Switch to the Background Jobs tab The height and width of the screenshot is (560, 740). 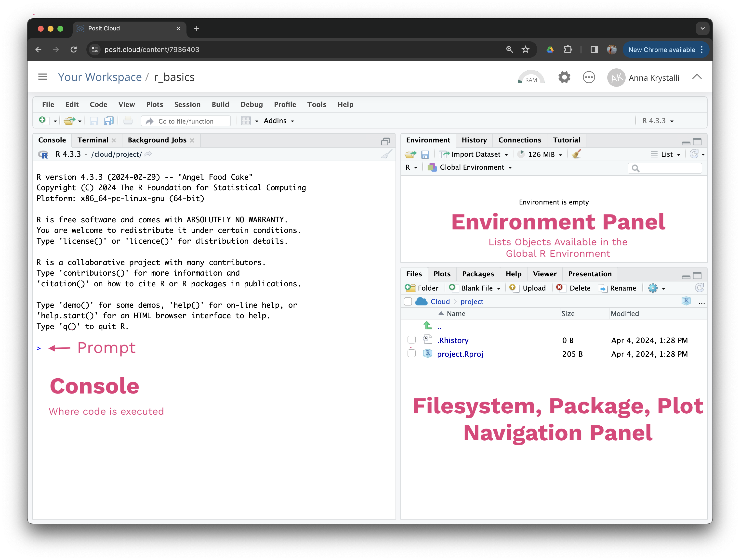(x=157, y=140)
